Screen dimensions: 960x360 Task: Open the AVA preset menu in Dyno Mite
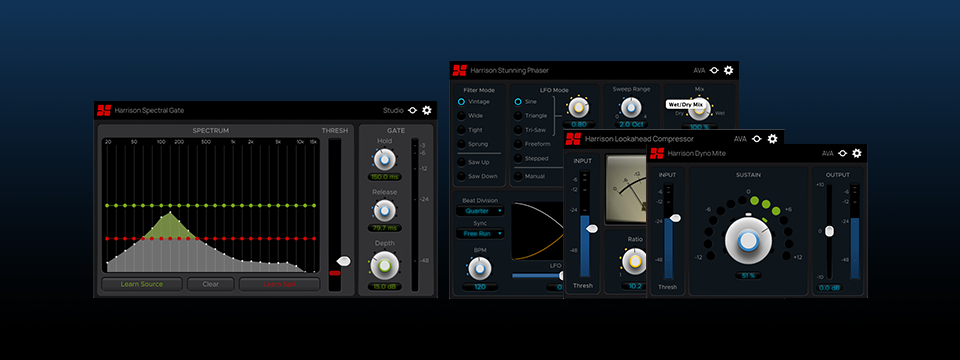[x=828, y=154]
